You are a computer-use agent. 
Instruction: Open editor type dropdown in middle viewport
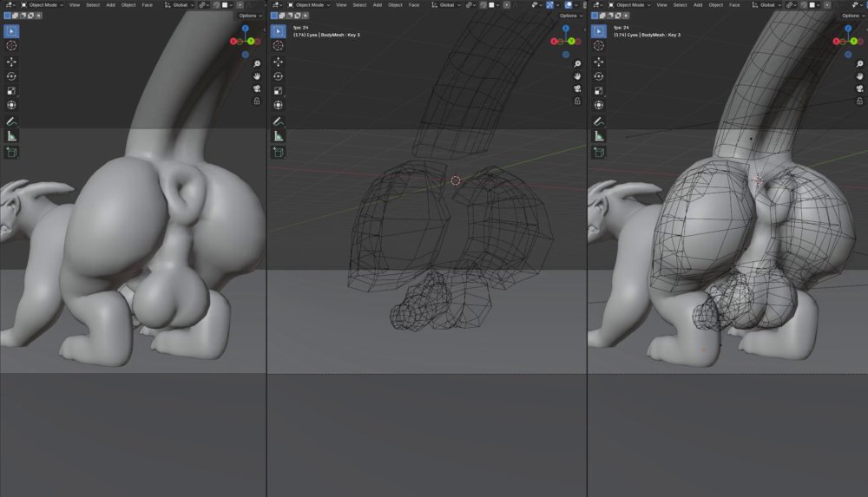(x=277, y=5)
